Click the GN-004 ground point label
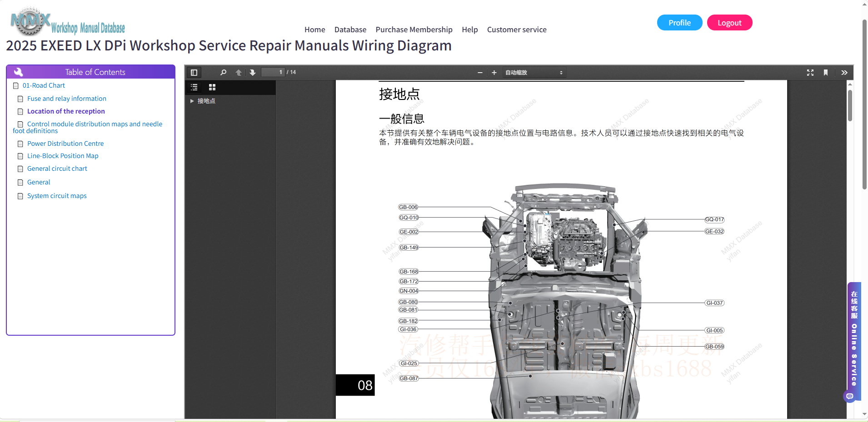The width and height of the screenshot is (868, 422). pos(409,291)
